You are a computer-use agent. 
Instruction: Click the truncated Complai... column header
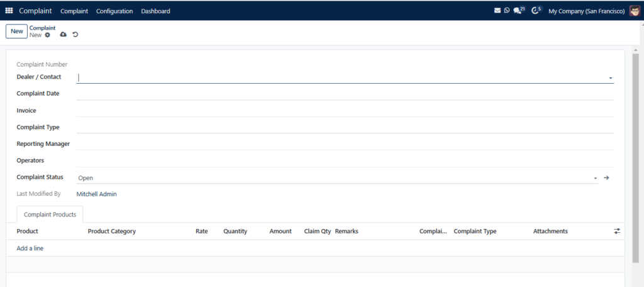(x=433, y=231)
